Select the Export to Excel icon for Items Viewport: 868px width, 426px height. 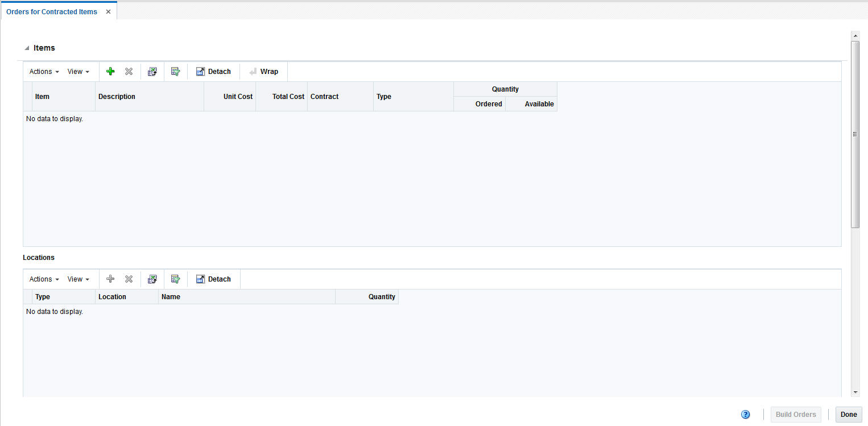tap(152, 71)
